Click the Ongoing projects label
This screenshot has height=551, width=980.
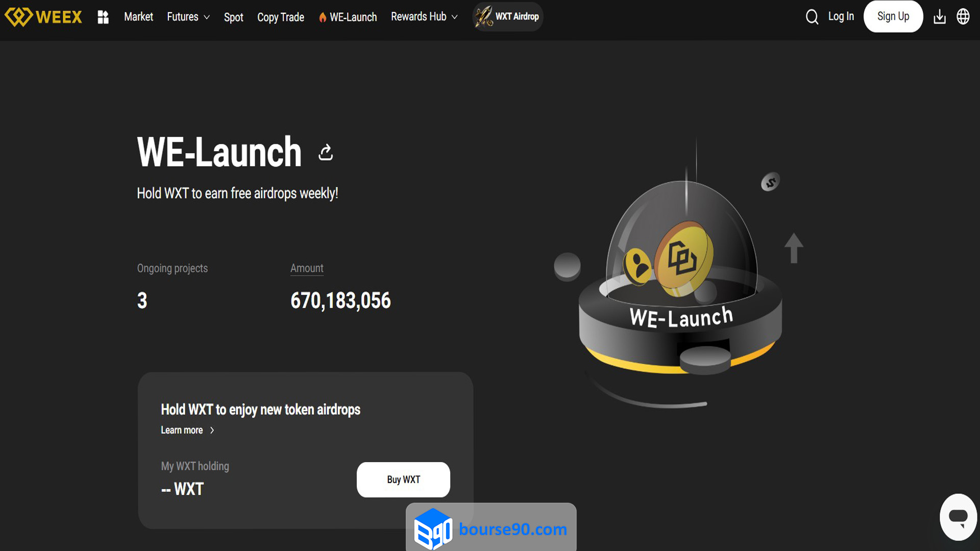pos(173,268)
